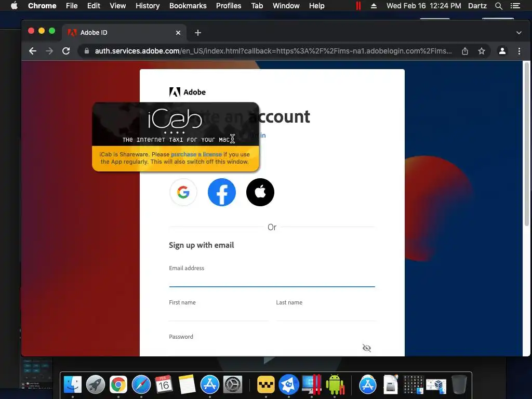Click the Adobe logo on the sign-up card
Image resolution: width=532 pixels, height=399 pixels.
pyautogui.click(x=187, y=92)
